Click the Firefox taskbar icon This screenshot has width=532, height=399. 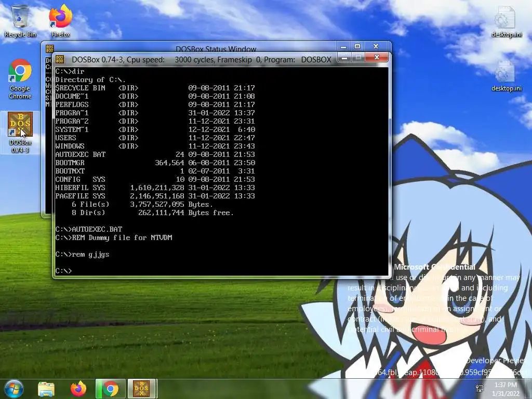tap(78, 389)
